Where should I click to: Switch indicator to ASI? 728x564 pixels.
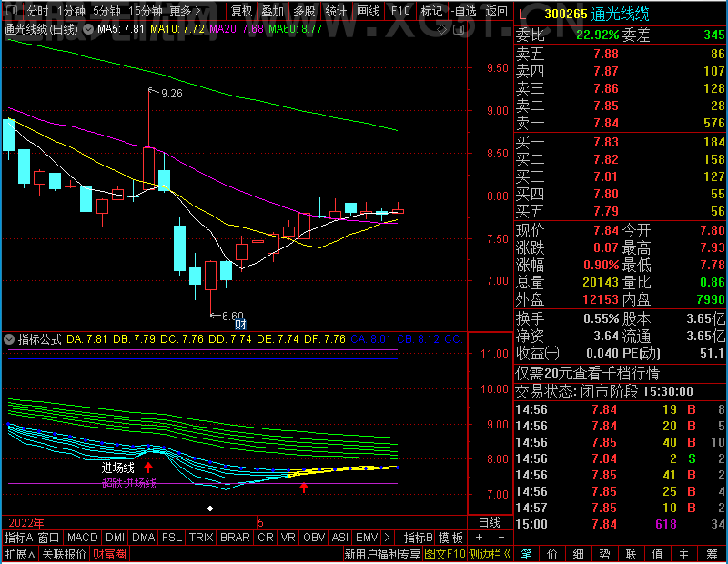click(339, 538)
